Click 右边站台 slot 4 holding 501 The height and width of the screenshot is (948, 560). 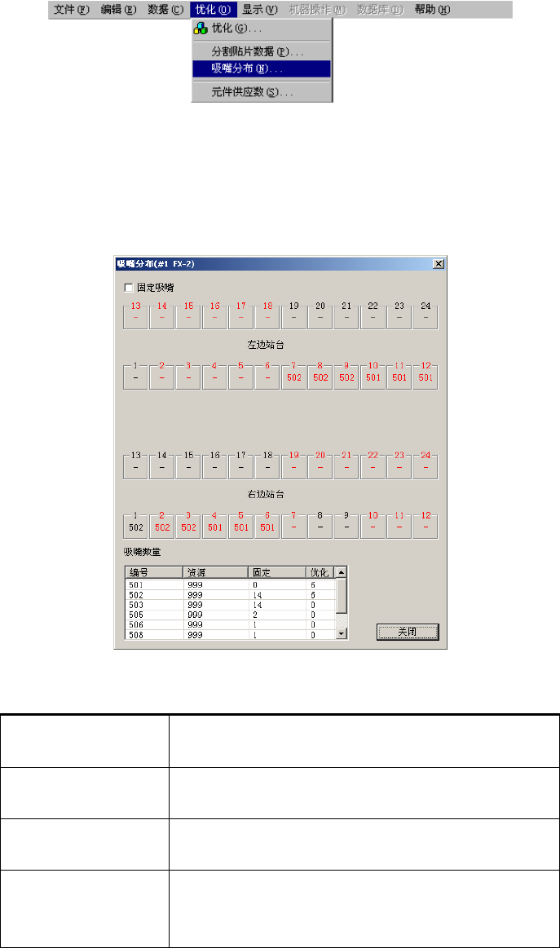(214, 526)
